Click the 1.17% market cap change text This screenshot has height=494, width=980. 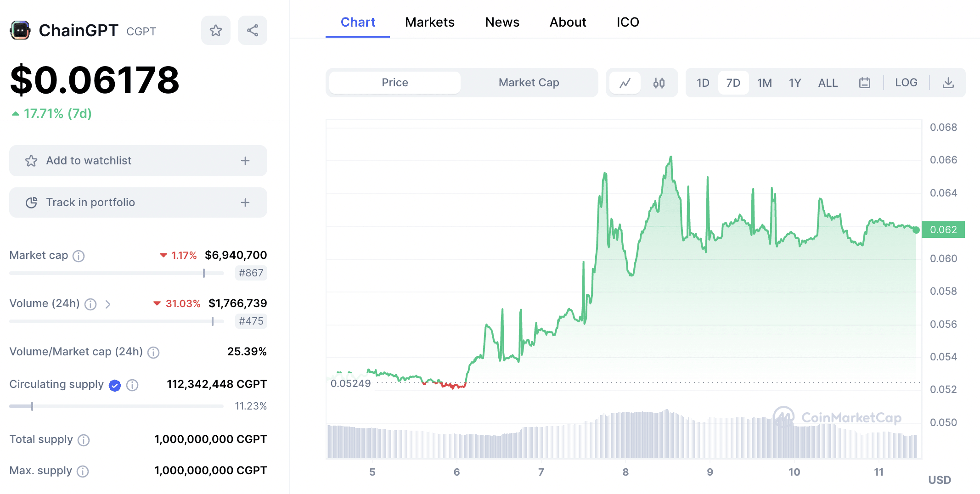[184, 255]
